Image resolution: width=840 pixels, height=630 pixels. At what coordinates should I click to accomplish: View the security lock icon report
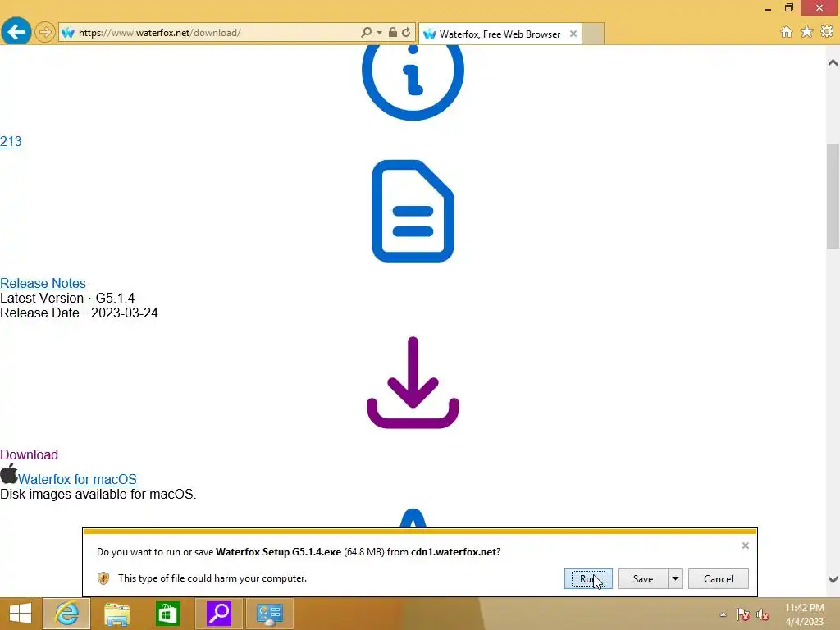click(x=393, y=32)
